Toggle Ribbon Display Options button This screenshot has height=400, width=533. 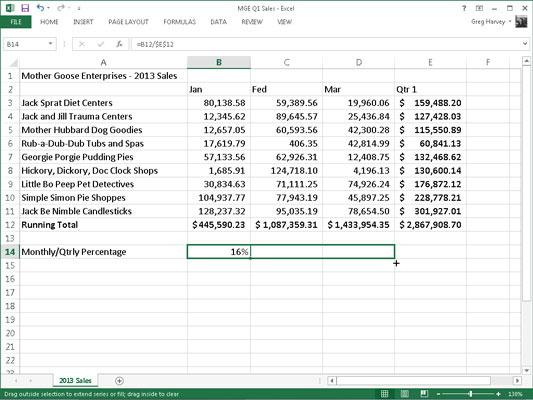[479, 8]
